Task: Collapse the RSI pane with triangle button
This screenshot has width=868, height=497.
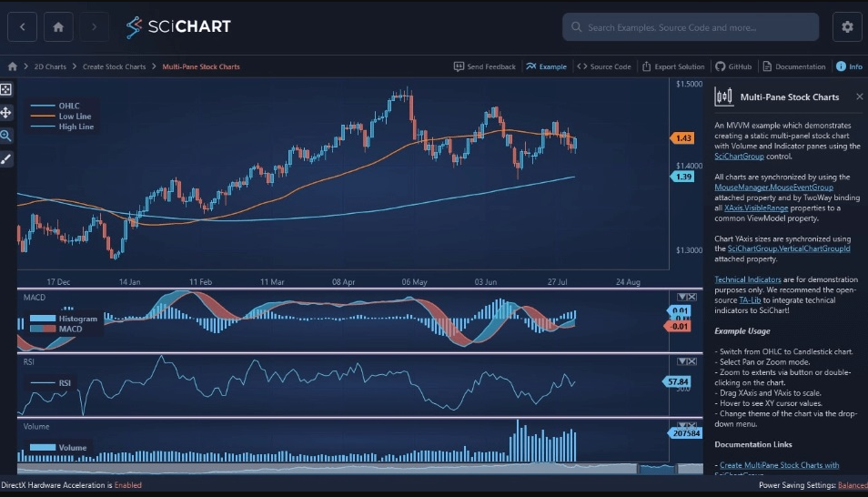Action: [x=682, y=361]
